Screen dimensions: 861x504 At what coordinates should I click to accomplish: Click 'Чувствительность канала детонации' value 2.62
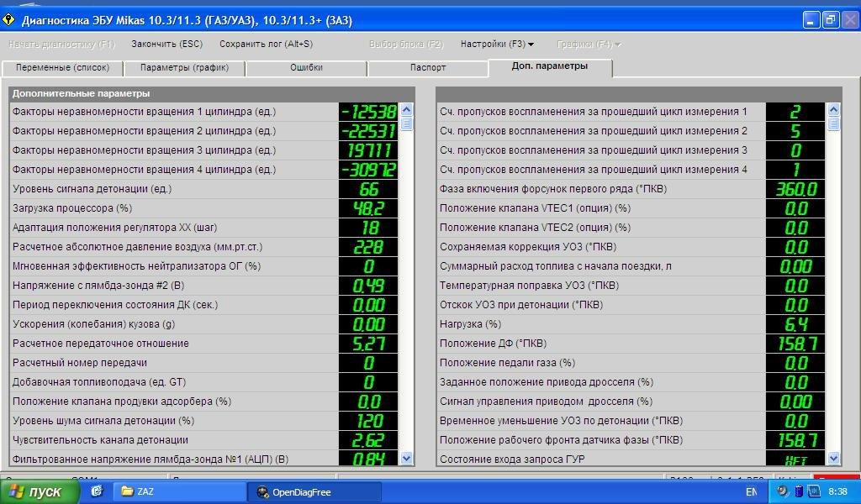(x=368, y=440)
